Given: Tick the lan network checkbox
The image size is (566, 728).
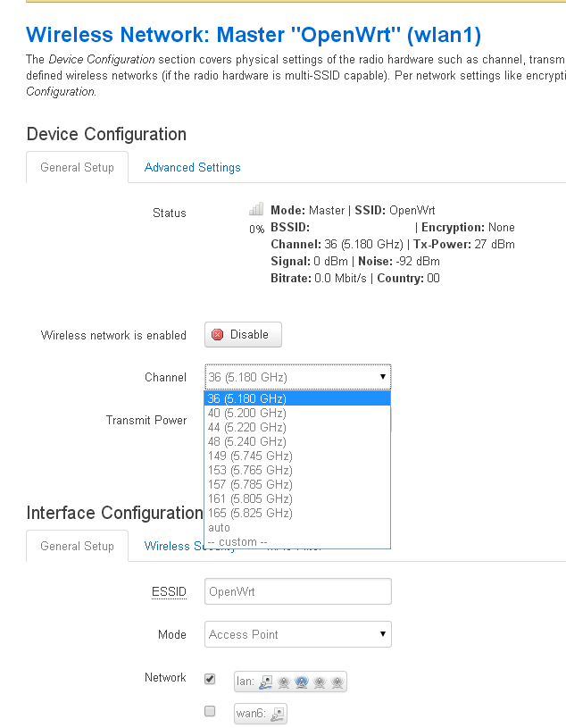Looking at the screenshot, I should click(210, 679).
